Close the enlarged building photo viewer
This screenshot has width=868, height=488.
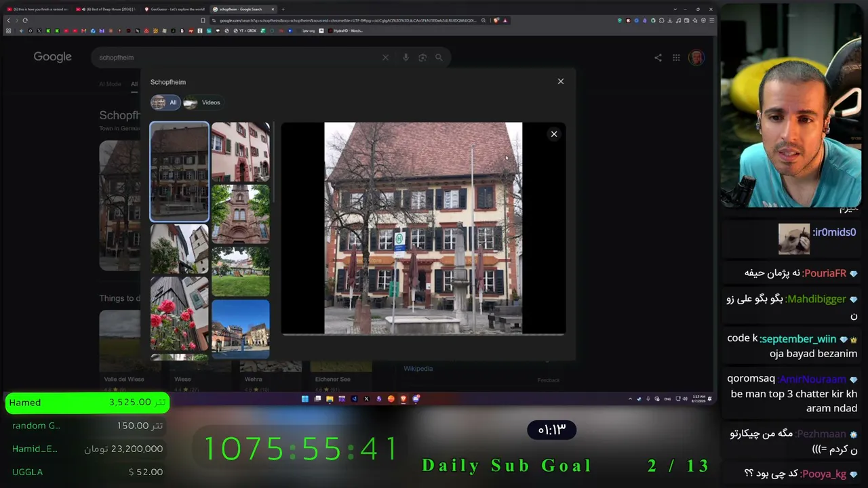click(x=554, y=134)
